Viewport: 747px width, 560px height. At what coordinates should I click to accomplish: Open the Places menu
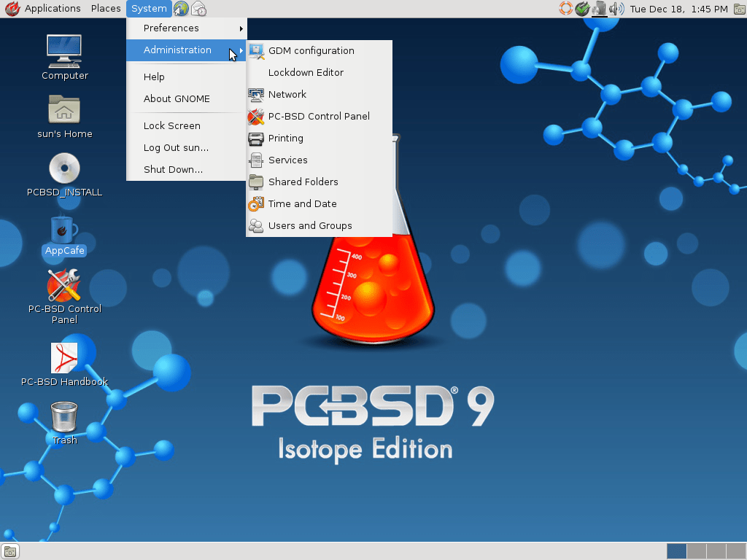[x=106, y=9]
